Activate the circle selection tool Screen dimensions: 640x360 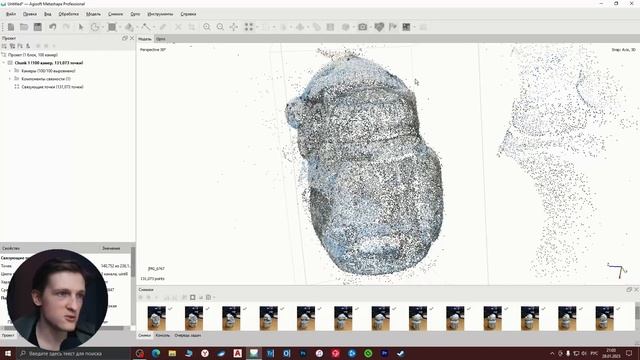94,27
